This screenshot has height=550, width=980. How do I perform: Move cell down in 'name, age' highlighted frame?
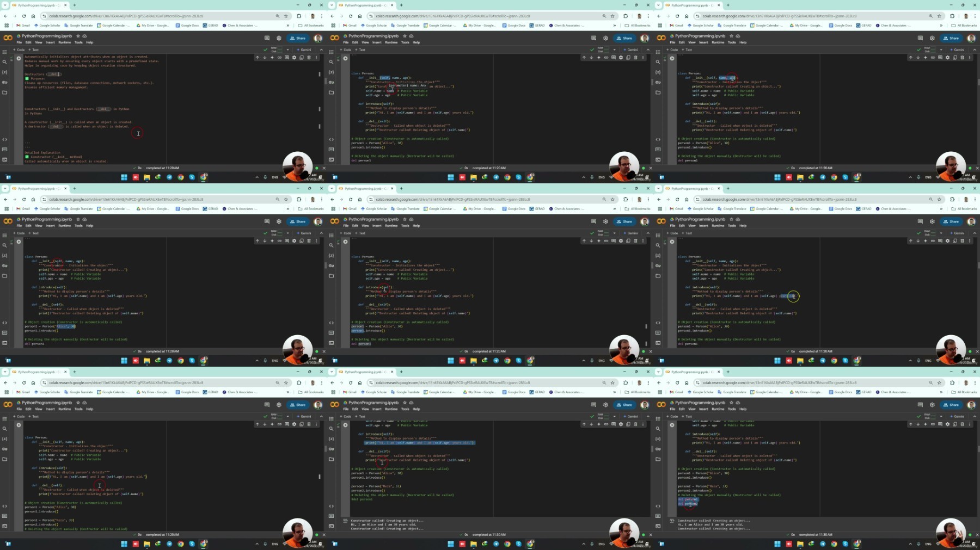click(x=918, y=58)
